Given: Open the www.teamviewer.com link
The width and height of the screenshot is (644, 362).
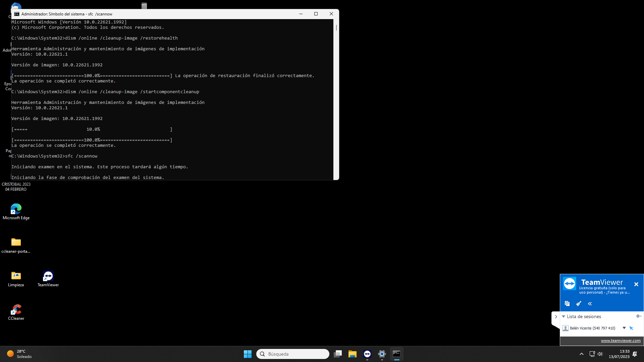Looking at the screenshot, I should [621, 341].
